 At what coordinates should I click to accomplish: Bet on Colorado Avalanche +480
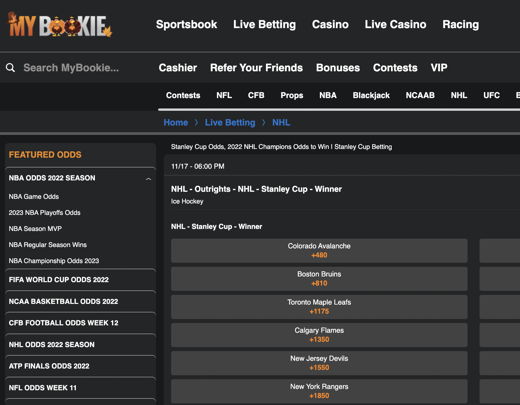319,251
